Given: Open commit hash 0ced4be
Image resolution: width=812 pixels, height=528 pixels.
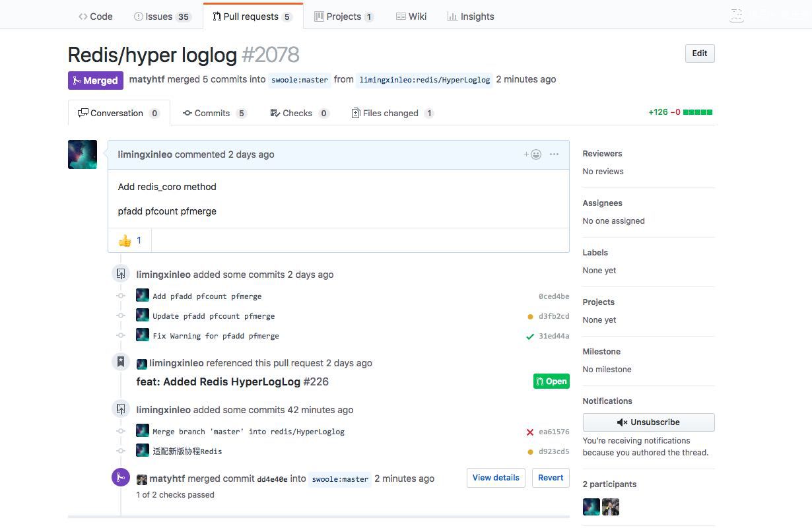Looking at the screenshot, I should coord(554,296).
